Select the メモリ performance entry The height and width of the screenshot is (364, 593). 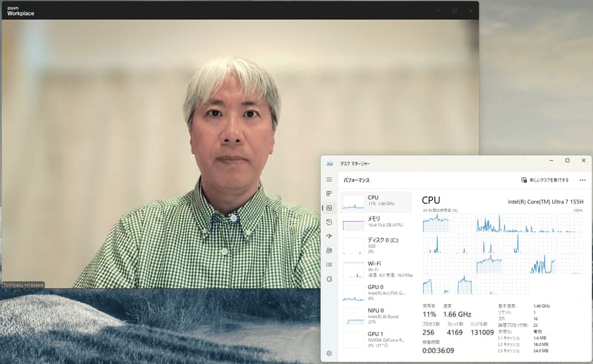click(376, 223)
